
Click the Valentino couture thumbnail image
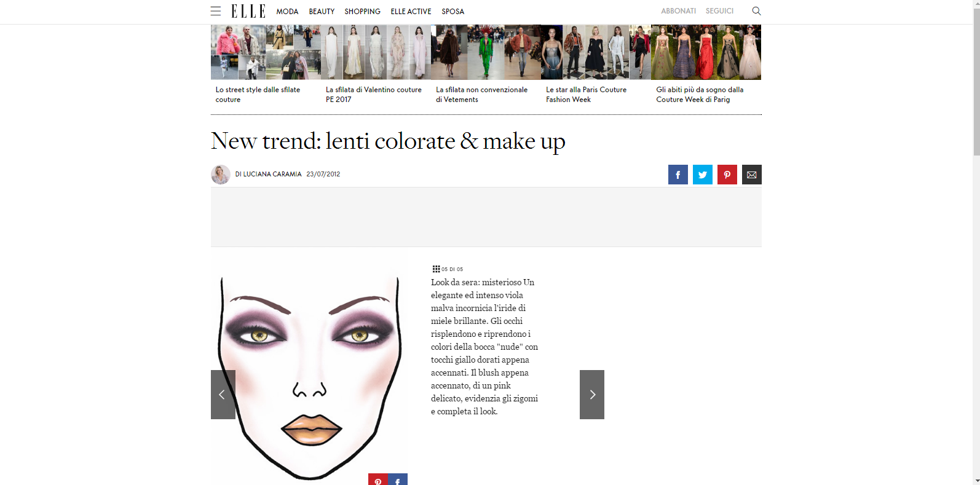[x=376, y=52]
